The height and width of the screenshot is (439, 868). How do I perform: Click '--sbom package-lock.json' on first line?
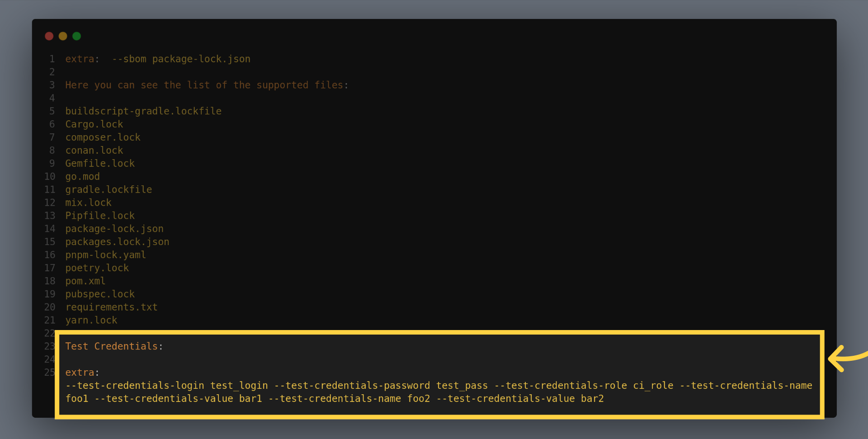click(181, 59)
